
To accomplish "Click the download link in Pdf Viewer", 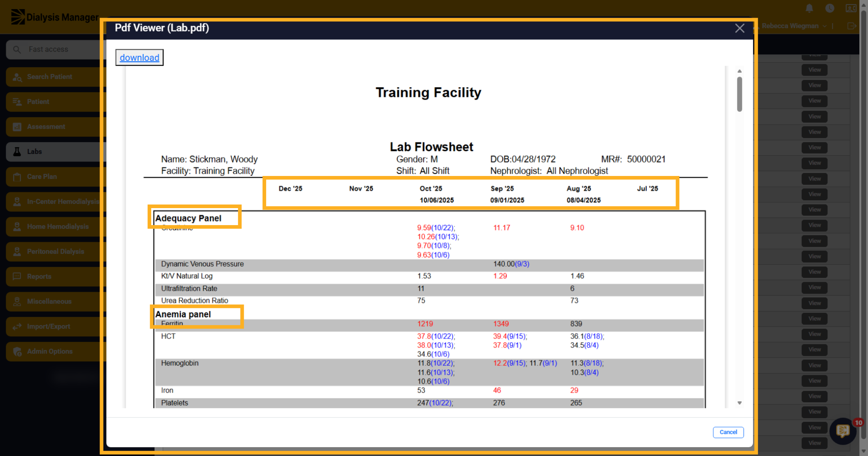I will (x=139, y=57).
